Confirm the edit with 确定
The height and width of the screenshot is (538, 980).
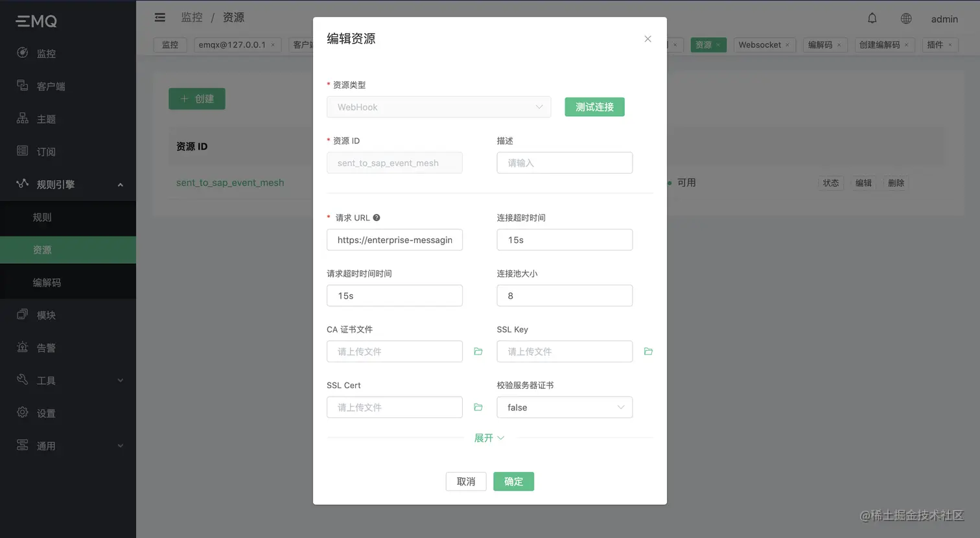click(x=513, y=482)
